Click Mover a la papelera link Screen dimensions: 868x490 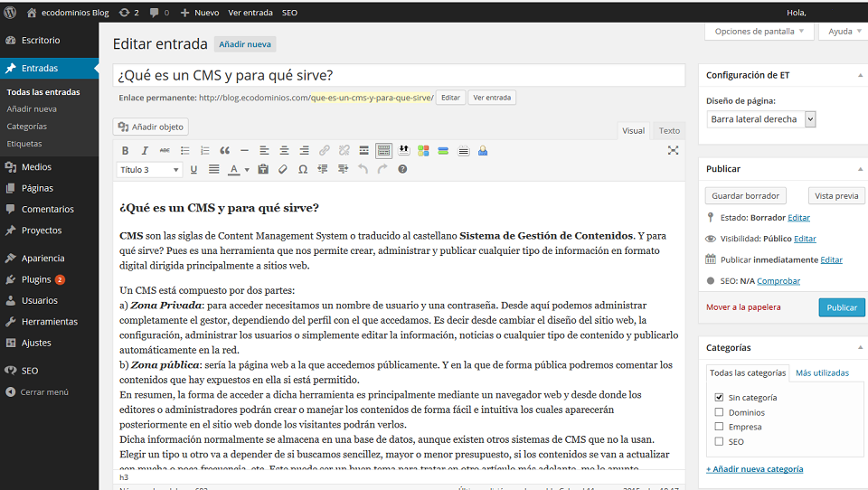(x=743, y=307)
